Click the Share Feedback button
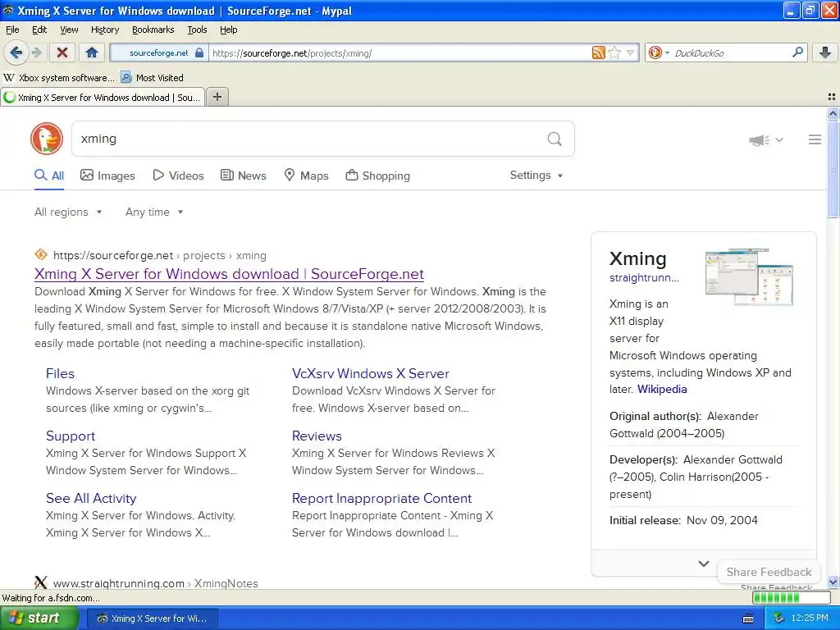This screenshot has height=630, width=840. click(x=769, y=572)
